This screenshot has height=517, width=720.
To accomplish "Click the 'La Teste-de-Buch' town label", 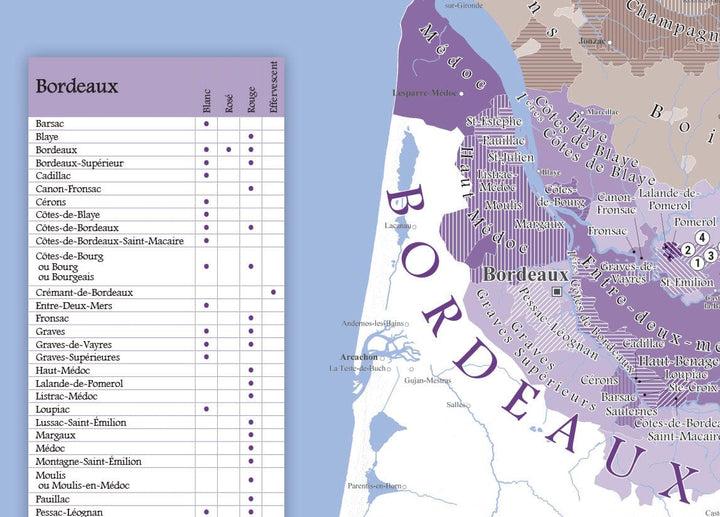I will [x=357, y=368].
